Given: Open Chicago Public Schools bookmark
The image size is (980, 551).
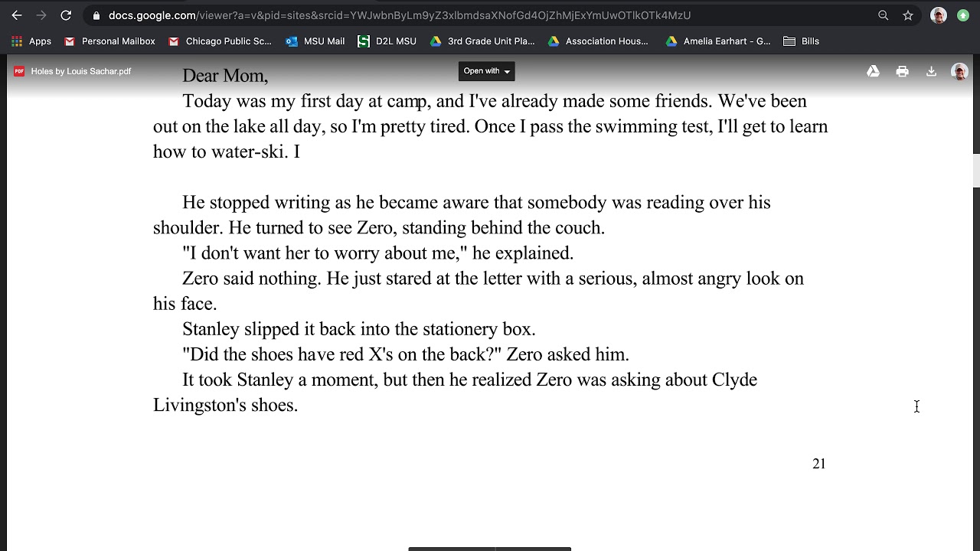Looking at the screenshot, I should [x=220, y=41].
